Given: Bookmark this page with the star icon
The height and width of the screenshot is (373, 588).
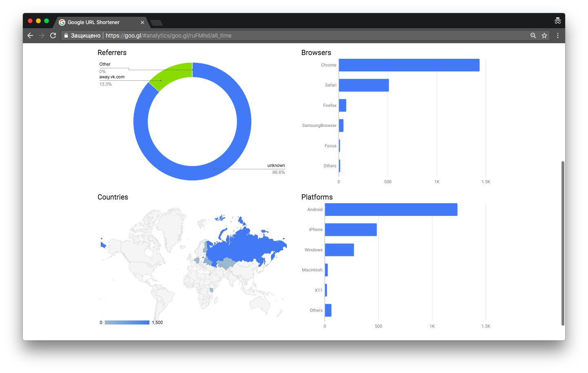Looking at the screenshot, I should click(x=544, y=36).
